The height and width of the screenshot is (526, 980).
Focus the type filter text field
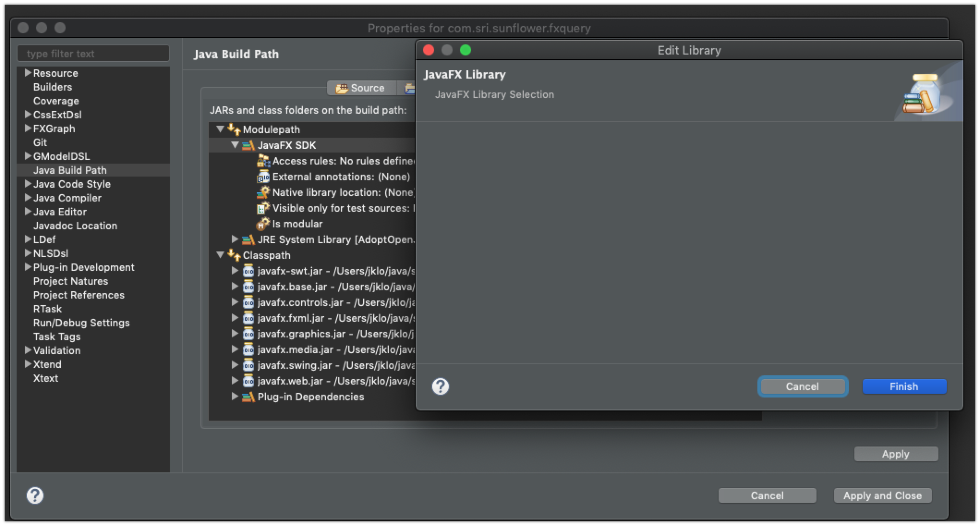click(93, 54)
